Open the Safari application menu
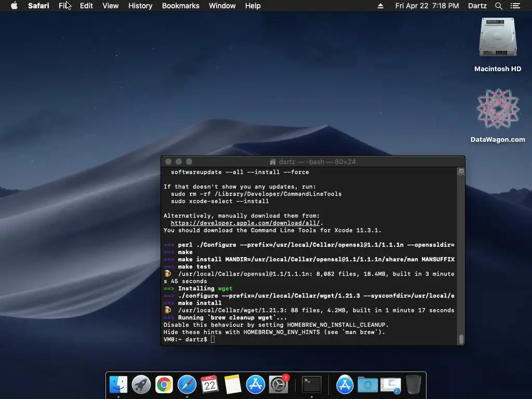 coord(38,6)
